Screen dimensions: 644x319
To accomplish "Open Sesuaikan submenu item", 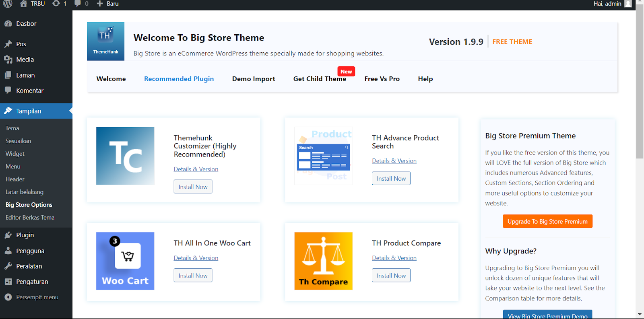I will 18,141.
